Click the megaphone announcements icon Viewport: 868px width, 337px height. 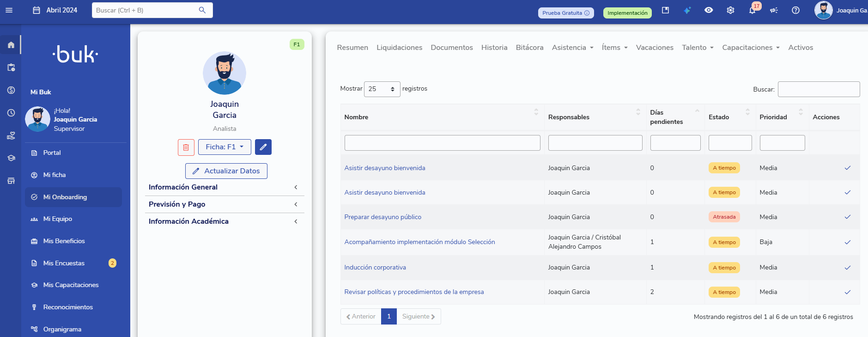pos(774,10)
